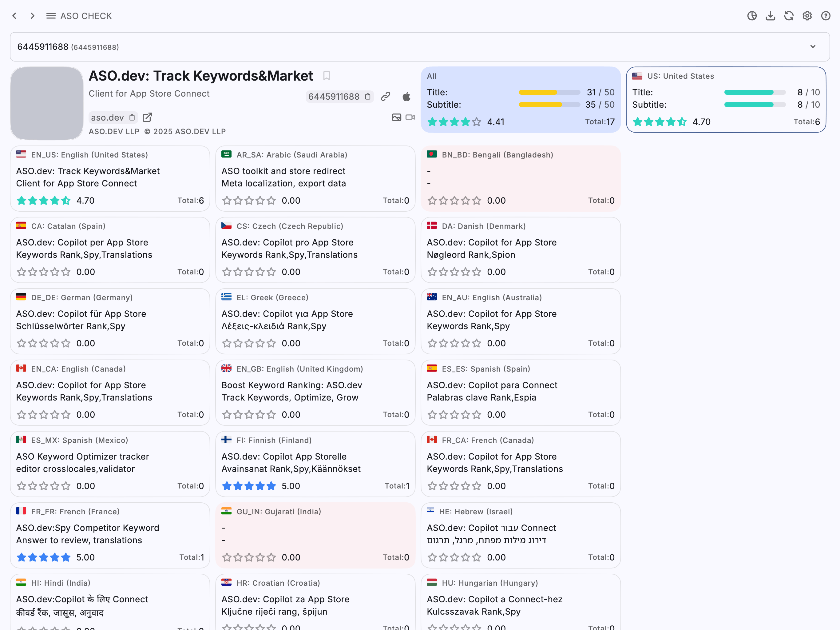Open the BN_BD Bengali (Bangladesh) card
The width and height of the screenshot is (840, 630).
point(521,179)
